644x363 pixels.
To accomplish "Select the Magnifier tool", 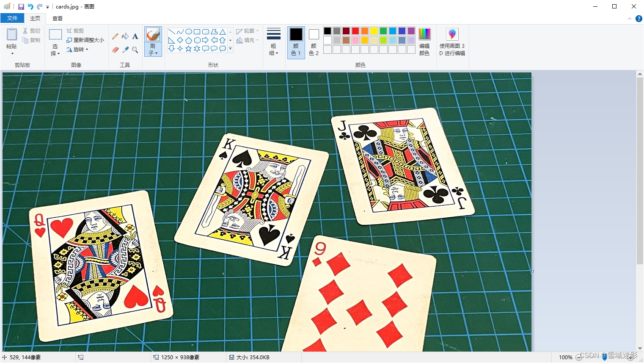I will [135, 50].
